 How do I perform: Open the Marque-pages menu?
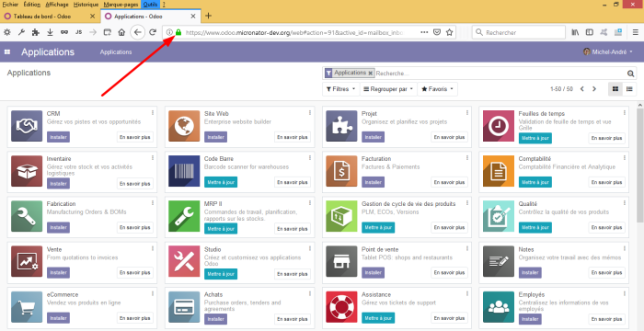click(x=121, y=5)
